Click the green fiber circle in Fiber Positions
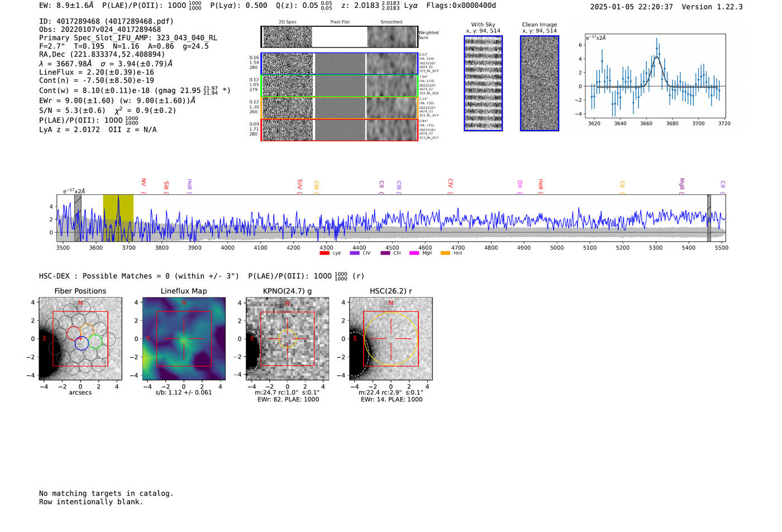The height and width of the screenshot is (532, 782). pos(96,342)
